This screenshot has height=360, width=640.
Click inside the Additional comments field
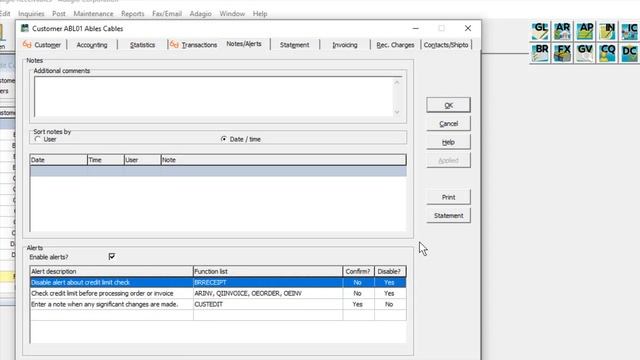[x=213, y=97]
